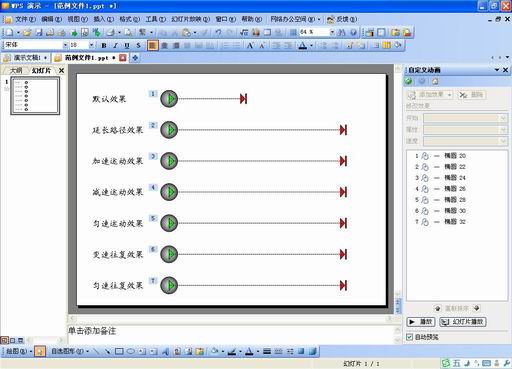This screenshot has height=369, width=512.
Task: Select 椭圆 24 in the animation list
Action: coord(455,178)
